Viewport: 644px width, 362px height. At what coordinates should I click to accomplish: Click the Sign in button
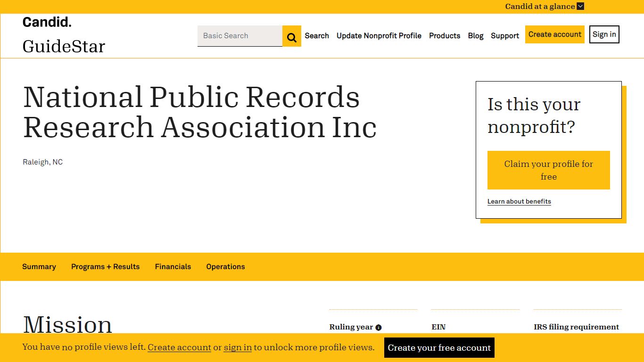(604, 34)
